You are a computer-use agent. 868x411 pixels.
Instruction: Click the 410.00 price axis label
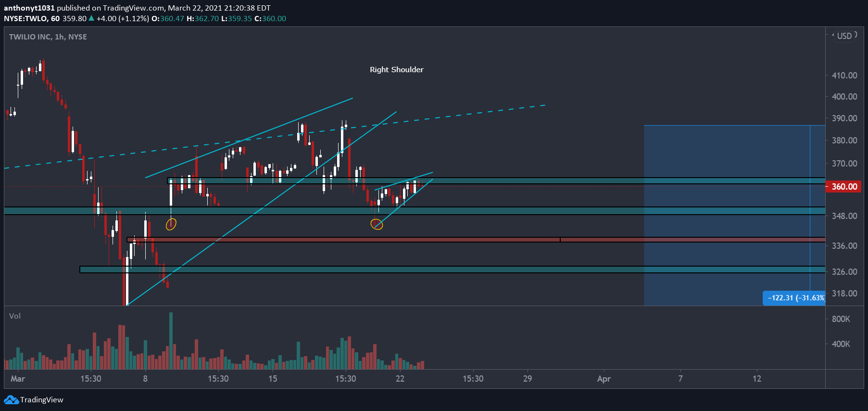tap(844, 76)
